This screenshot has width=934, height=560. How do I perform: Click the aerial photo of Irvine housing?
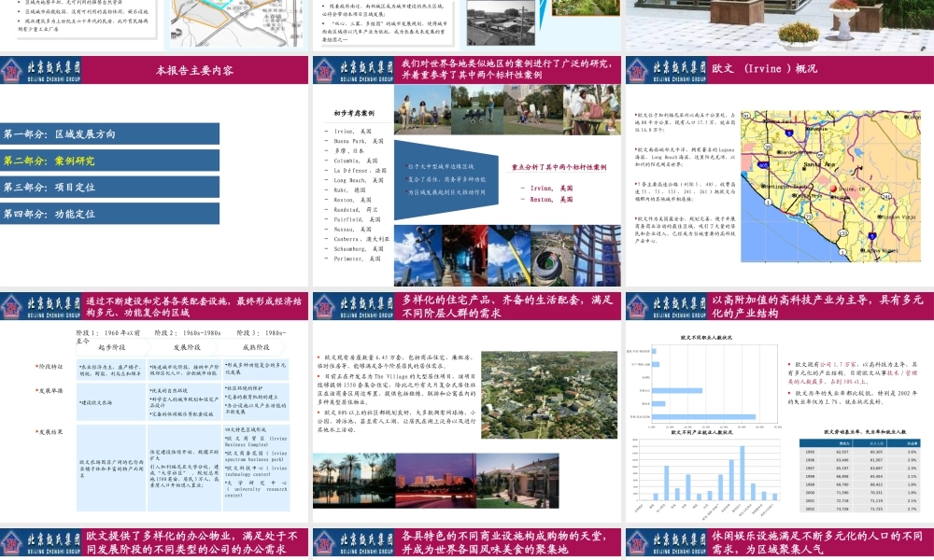(x=549, y=395)
